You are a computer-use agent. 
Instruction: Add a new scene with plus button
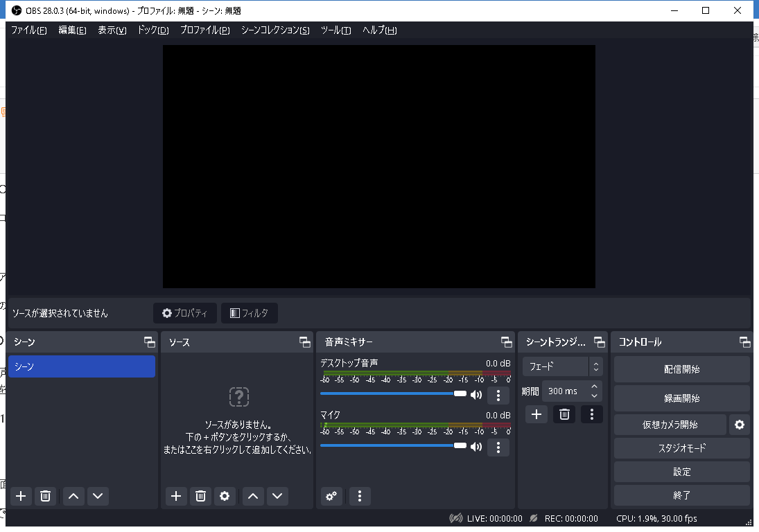[21, 496]
